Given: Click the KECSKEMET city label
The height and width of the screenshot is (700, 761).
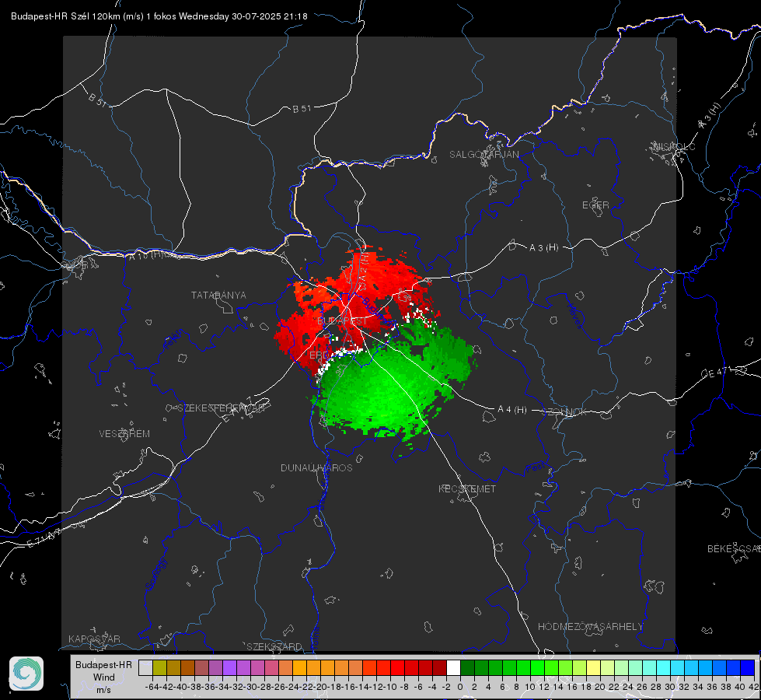Looking at the screenshot, I should tap(467, 488).
